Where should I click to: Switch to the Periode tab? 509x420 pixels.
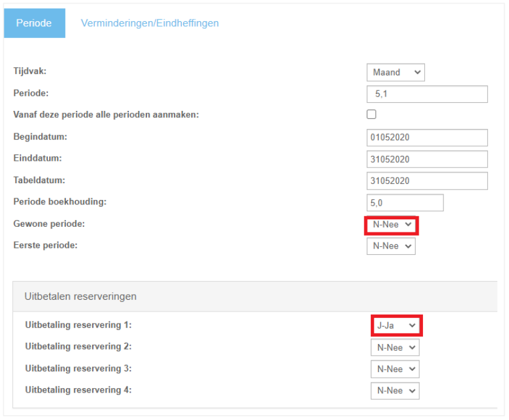click(34, 23)
